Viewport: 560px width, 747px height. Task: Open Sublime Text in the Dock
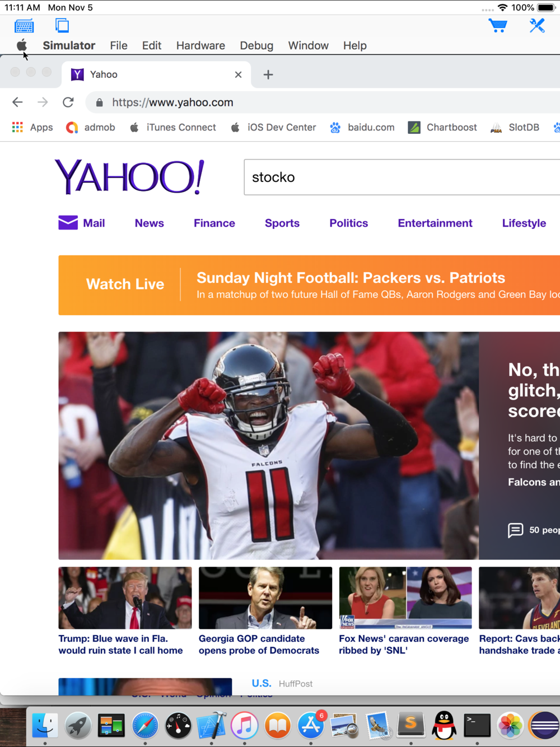pyautogui.click(x=411, y=726)
